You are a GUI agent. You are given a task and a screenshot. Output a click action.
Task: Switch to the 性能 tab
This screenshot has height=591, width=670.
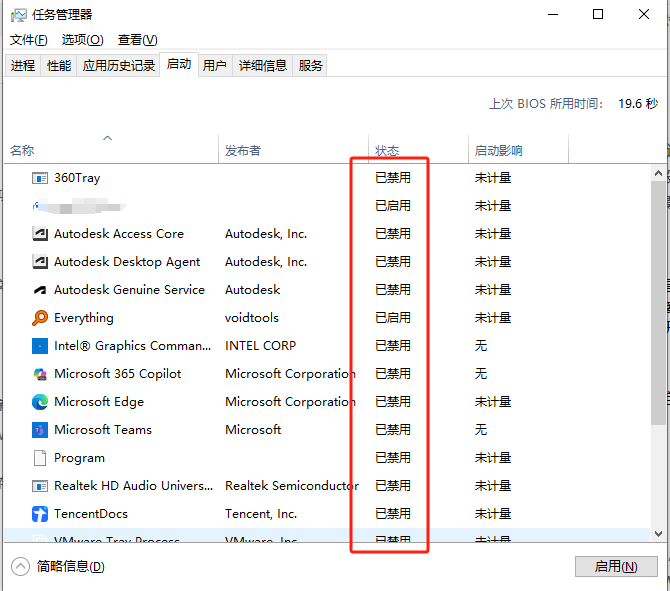click(x=59, y=65)
